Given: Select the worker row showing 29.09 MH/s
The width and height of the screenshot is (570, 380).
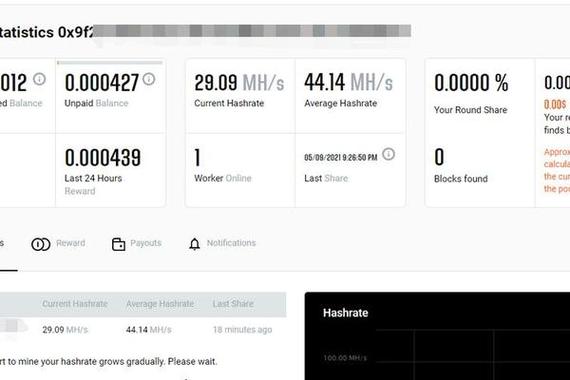Looking at the screenshot, I should coord(142,330).
